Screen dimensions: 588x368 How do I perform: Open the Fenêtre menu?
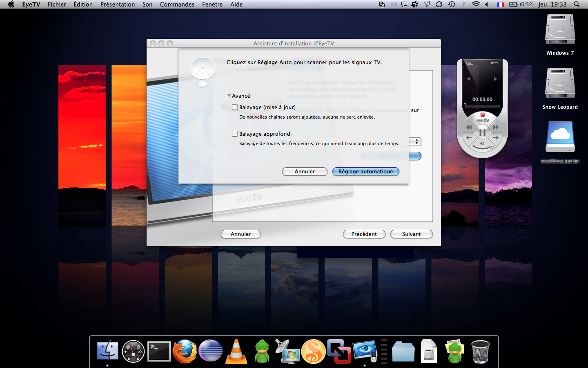pos(212,4)
